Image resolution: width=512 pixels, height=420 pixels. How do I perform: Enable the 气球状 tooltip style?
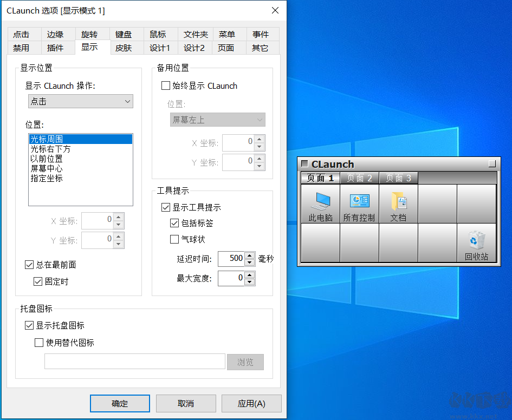[x=176, y=239]
